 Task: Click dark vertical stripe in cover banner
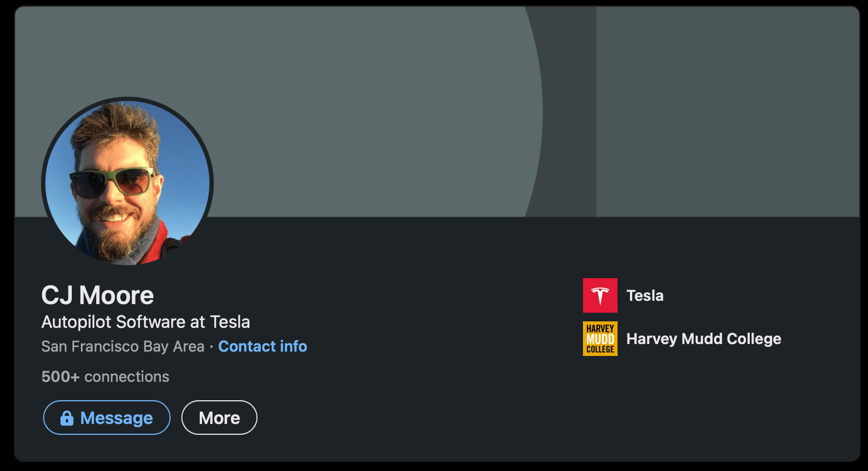pyautogui.click(x=569, y=108)
